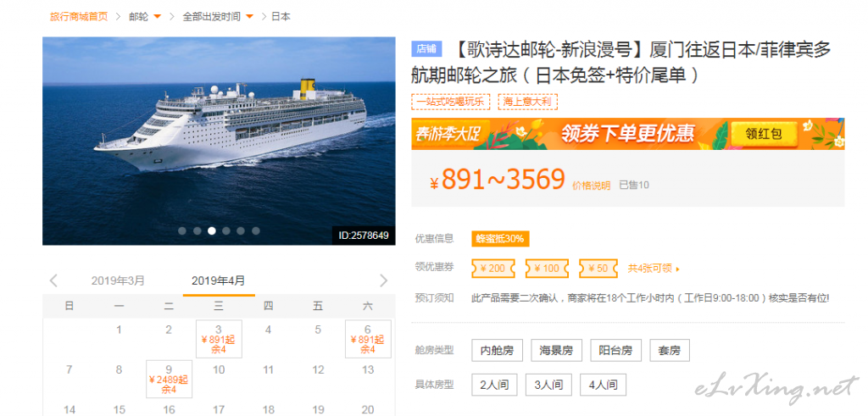Go to previous month arrow
The image size is (868, 416).
53,280
